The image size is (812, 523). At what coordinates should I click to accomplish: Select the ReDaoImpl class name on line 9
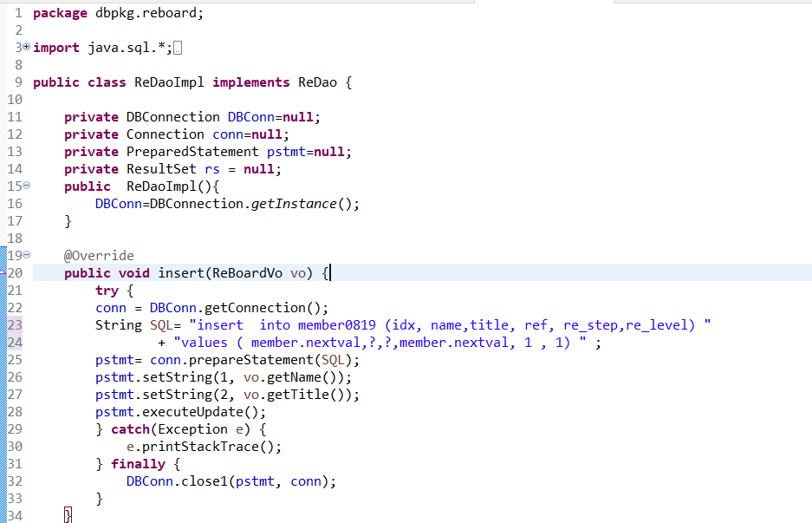(169, 82)
